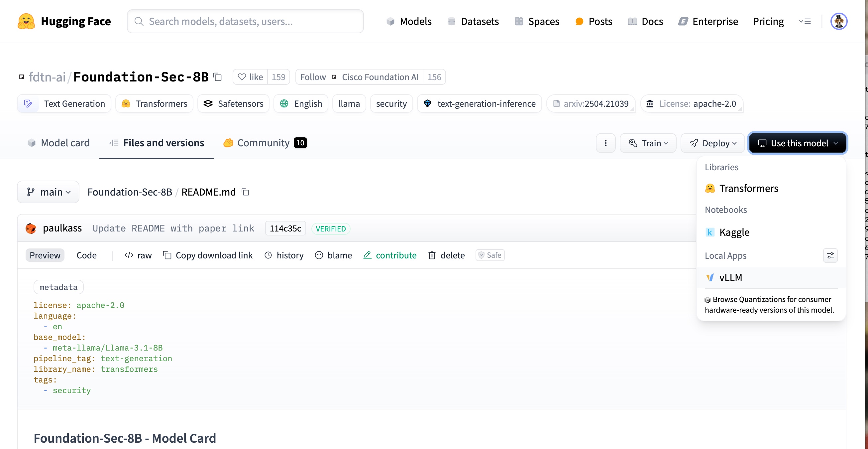The height and width of the screenshot is (449, 868).
Task: Expand the Train dropdown
Action: tap(648, 143)
